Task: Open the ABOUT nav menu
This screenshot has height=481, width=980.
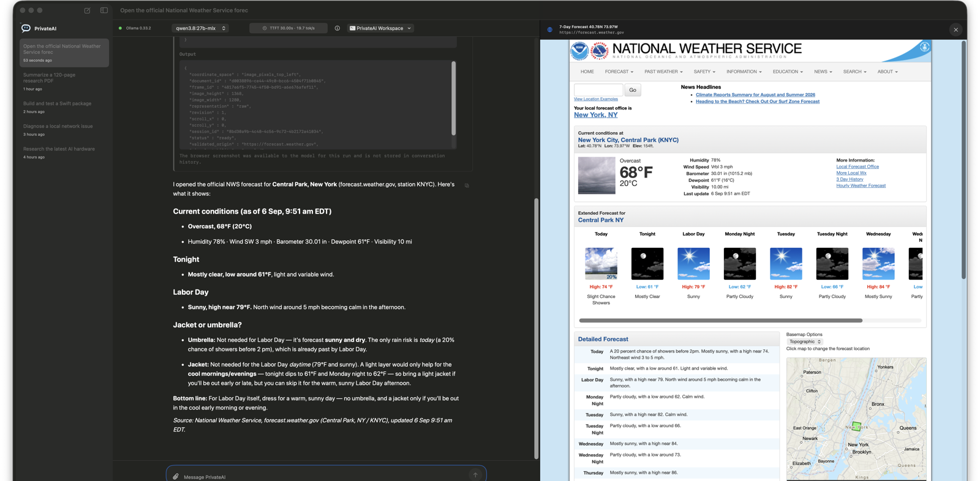Action: (888, 72)
